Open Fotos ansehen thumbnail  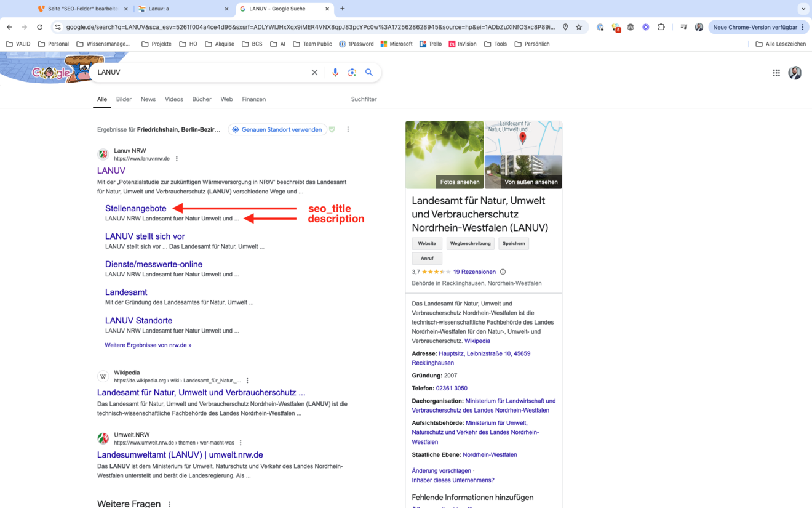[445, 155]
